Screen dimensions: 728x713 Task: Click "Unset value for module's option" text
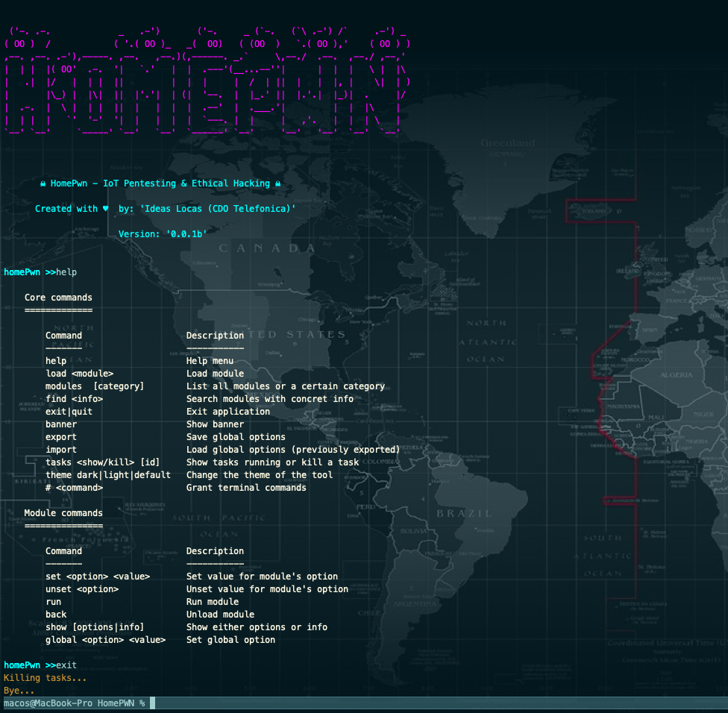click(x=268, y=589)
